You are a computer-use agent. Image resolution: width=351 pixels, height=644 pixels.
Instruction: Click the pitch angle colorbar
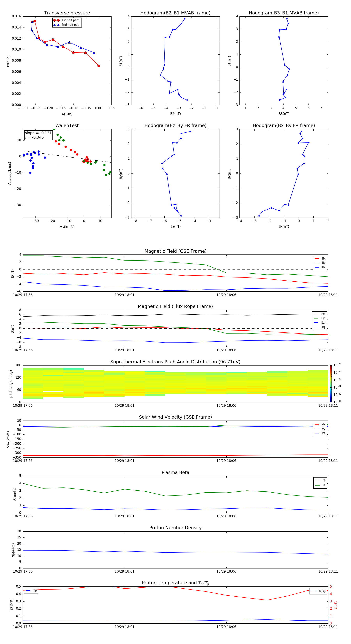point(331,384)
